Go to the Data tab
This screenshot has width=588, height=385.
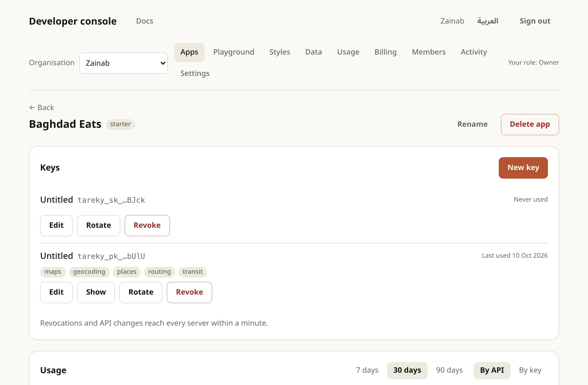314,52
